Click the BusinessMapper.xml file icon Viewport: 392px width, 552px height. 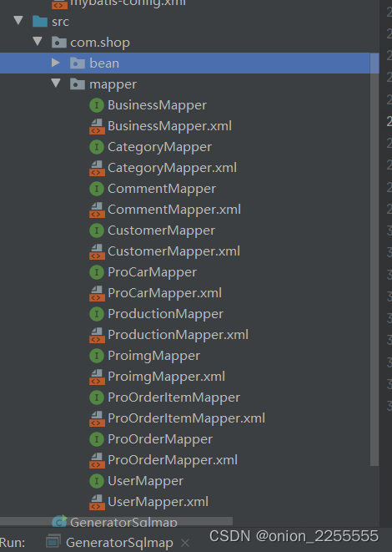pos(97,126)
